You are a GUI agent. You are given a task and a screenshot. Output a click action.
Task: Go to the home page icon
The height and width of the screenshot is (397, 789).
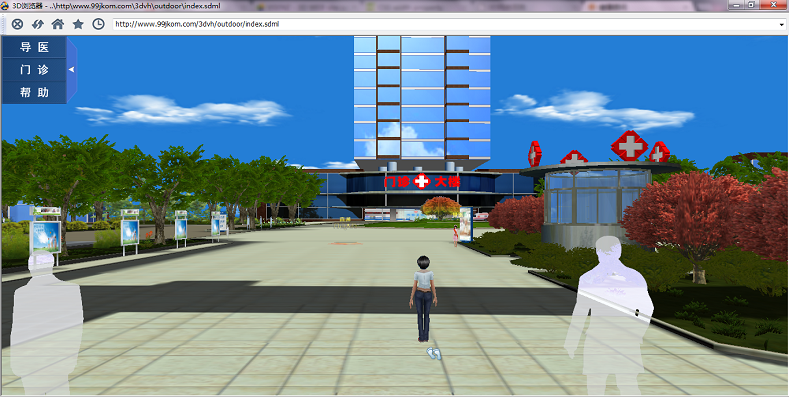(x=58, y=24)
